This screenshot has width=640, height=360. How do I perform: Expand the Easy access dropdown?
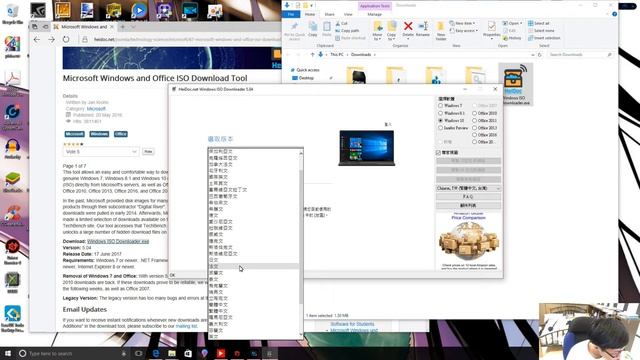point(464,31)
